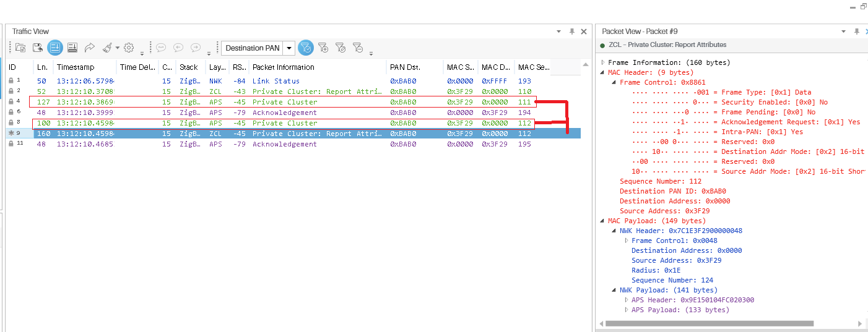The image size is (868, 332).
Task: Open the broom icon's dropdown arrow
Action: coord(118,48)
